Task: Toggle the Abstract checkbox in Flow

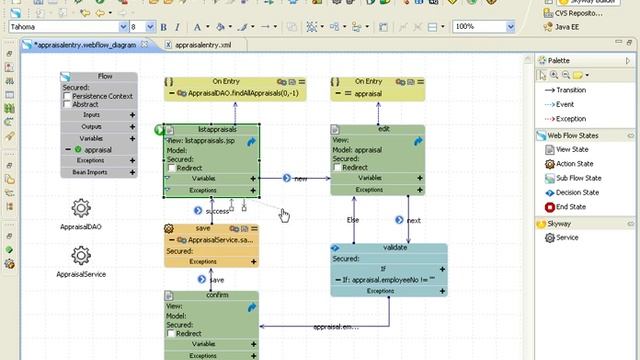Action: (67, 104)
